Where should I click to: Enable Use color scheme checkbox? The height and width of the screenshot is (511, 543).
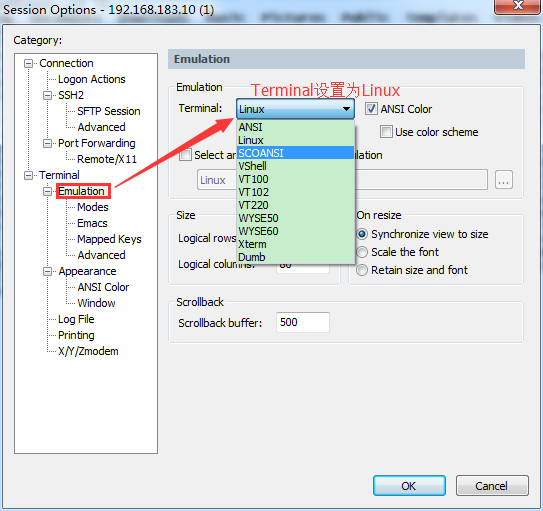tap(386, 132)
